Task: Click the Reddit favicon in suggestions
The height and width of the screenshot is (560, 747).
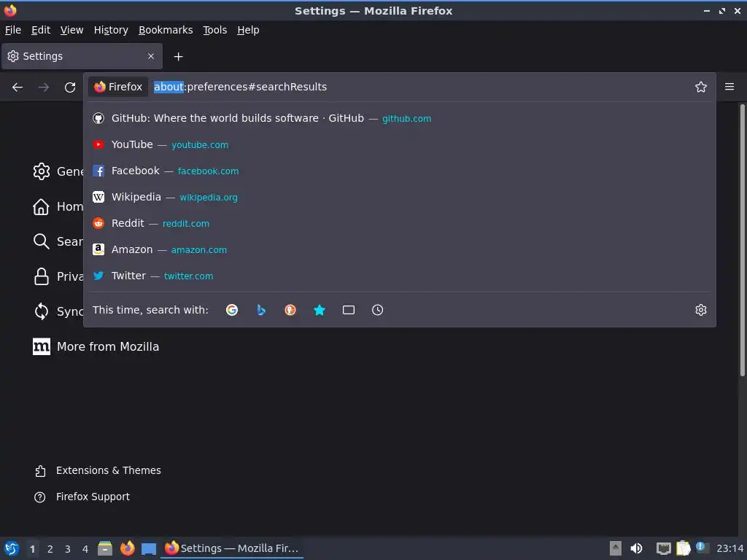Action: coord(98,223)
